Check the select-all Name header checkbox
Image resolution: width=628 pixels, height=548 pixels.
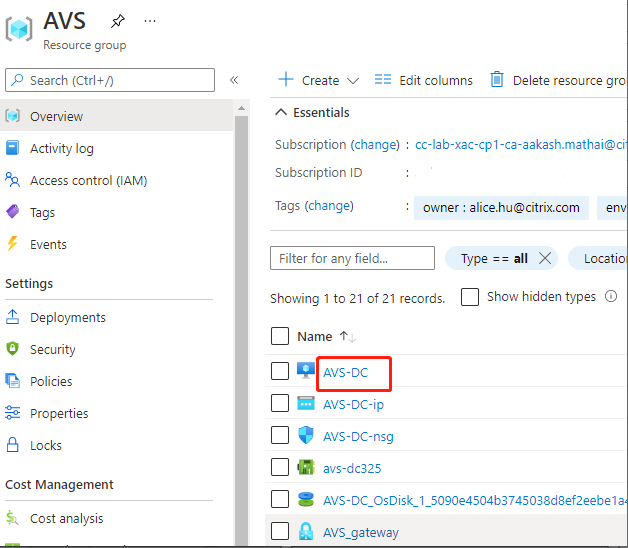coord(280,336)
